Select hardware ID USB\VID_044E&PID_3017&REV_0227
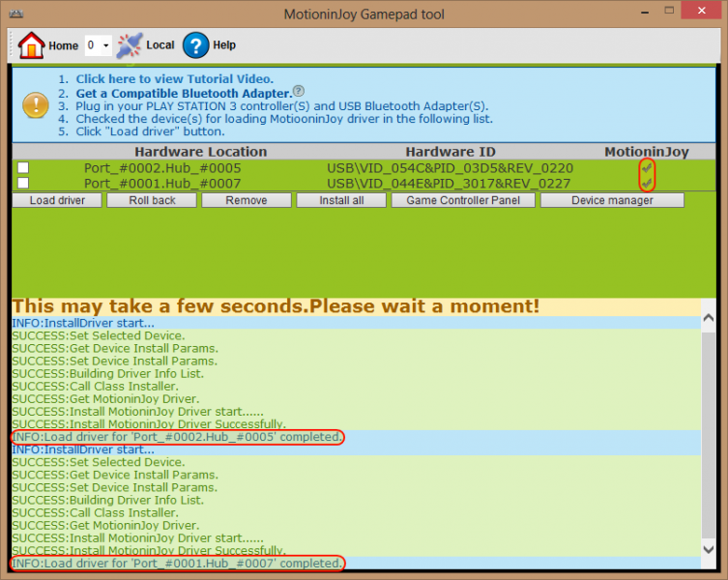This screenshot has width=728, height=580. coord(449,184)
